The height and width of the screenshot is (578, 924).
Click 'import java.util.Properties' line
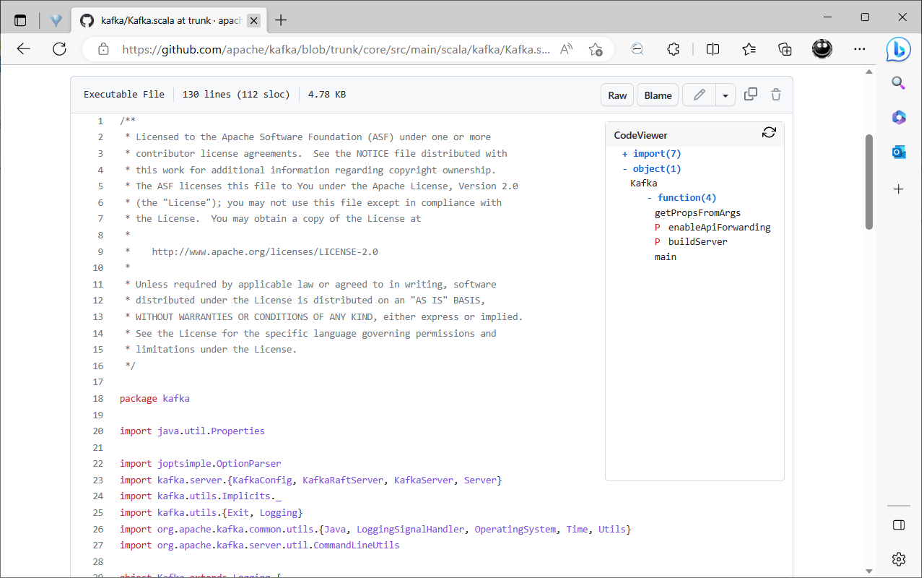[x=193, y=431]
